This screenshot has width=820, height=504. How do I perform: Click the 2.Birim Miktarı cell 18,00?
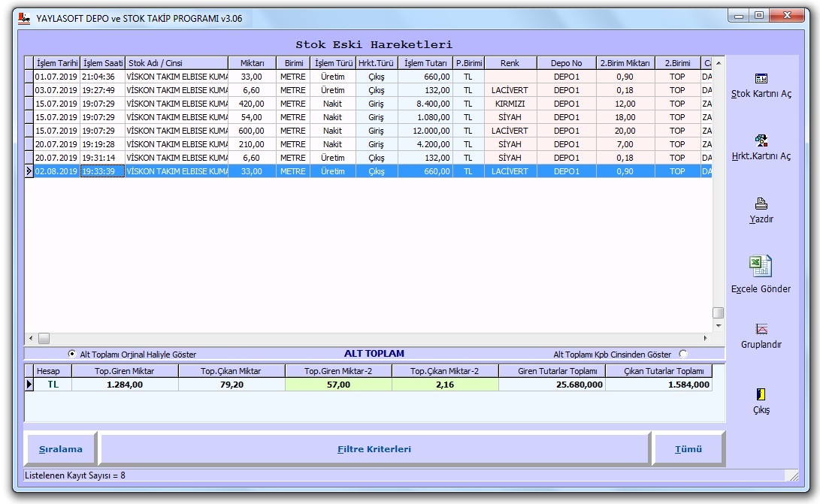625,117
